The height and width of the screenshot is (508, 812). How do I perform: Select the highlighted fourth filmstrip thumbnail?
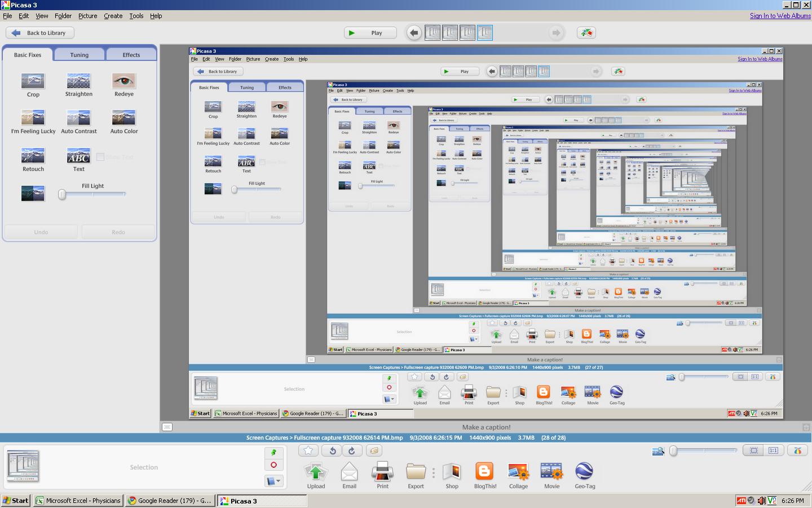coord(485,33)
